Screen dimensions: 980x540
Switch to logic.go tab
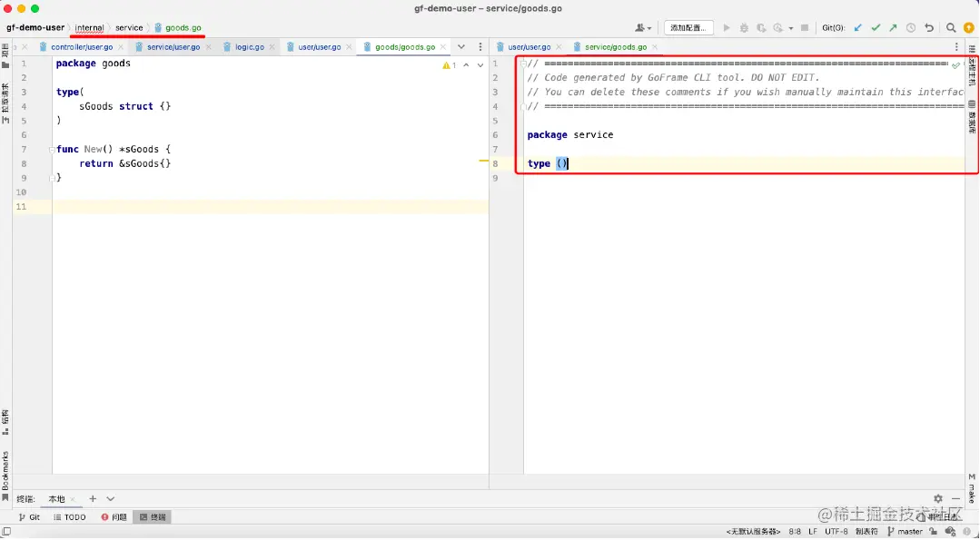[250, 47]
